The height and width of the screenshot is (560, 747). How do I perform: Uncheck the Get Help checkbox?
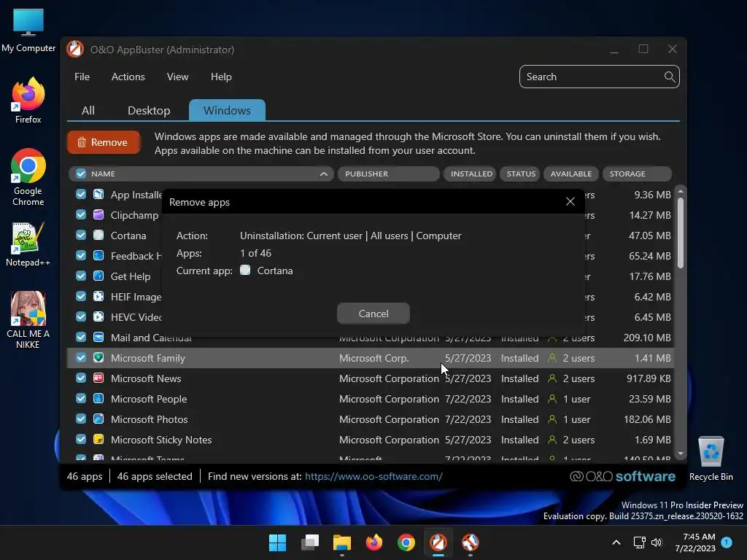(x=81, y=276)
